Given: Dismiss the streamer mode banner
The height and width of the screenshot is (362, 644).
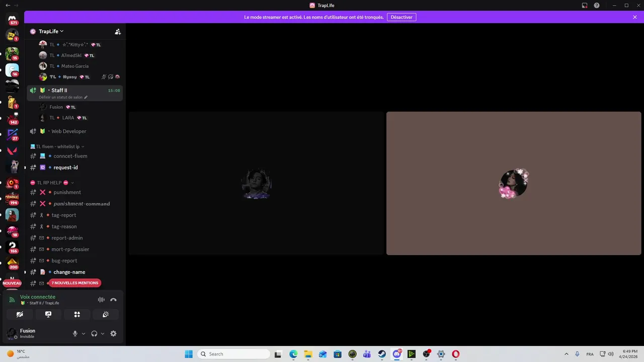Looking at the screenshot, I should (x=635, y=17).
